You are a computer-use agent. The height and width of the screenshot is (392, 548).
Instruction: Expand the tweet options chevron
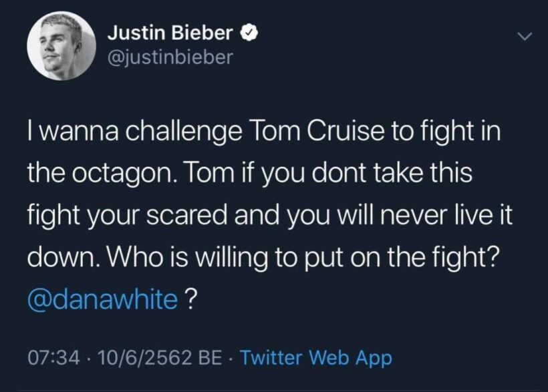click(526, 37)
